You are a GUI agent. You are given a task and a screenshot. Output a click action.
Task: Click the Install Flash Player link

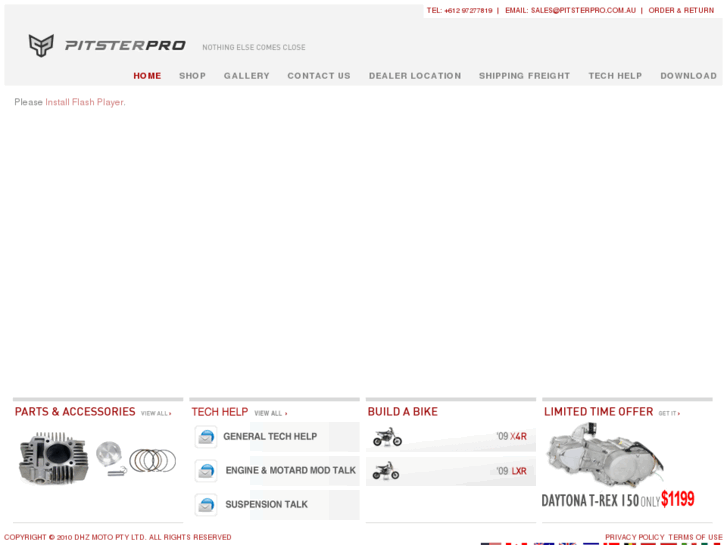(85, 102)
